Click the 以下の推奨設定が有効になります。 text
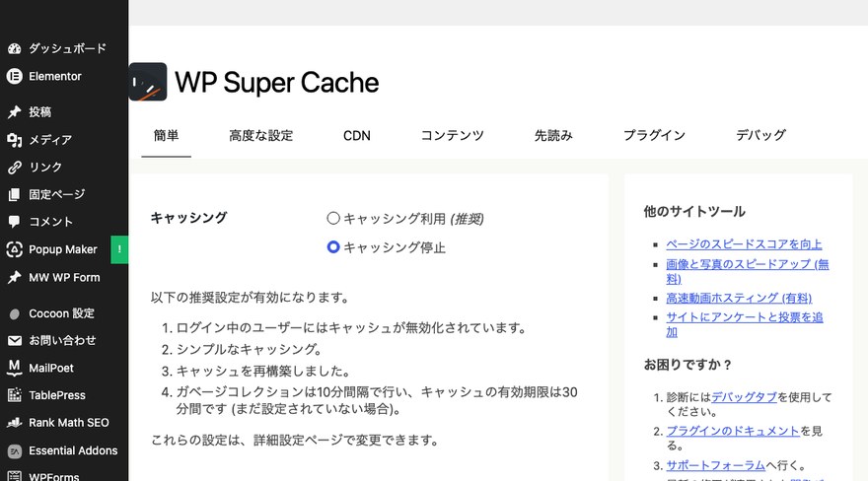Screen dimensions: 868x481 coord(251,298)
